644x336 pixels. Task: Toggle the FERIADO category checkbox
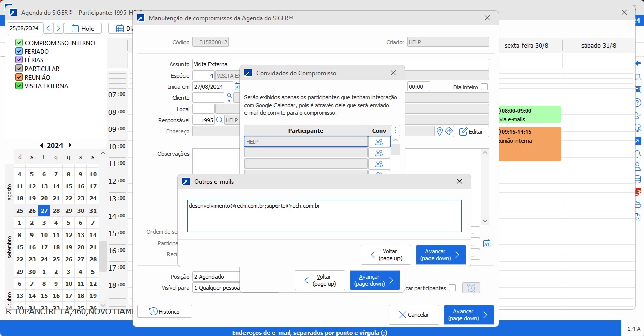(x=19, y=51)
